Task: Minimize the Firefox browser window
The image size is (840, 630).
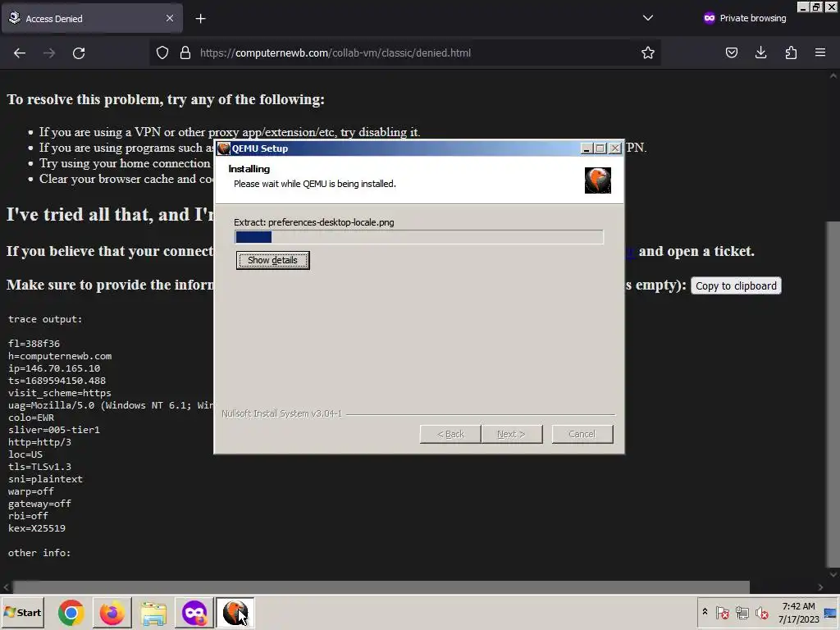Action: [x=802, y=7]
